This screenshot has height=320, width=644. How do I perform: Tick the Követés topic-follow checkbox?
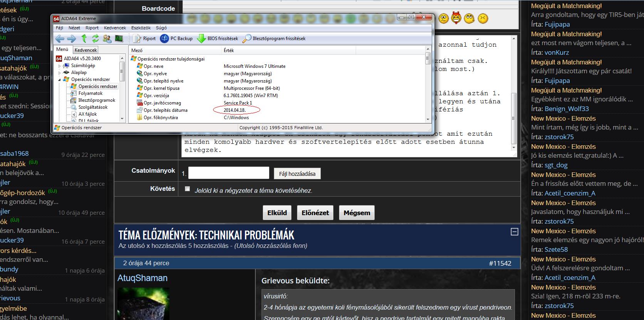coord(187,189)
